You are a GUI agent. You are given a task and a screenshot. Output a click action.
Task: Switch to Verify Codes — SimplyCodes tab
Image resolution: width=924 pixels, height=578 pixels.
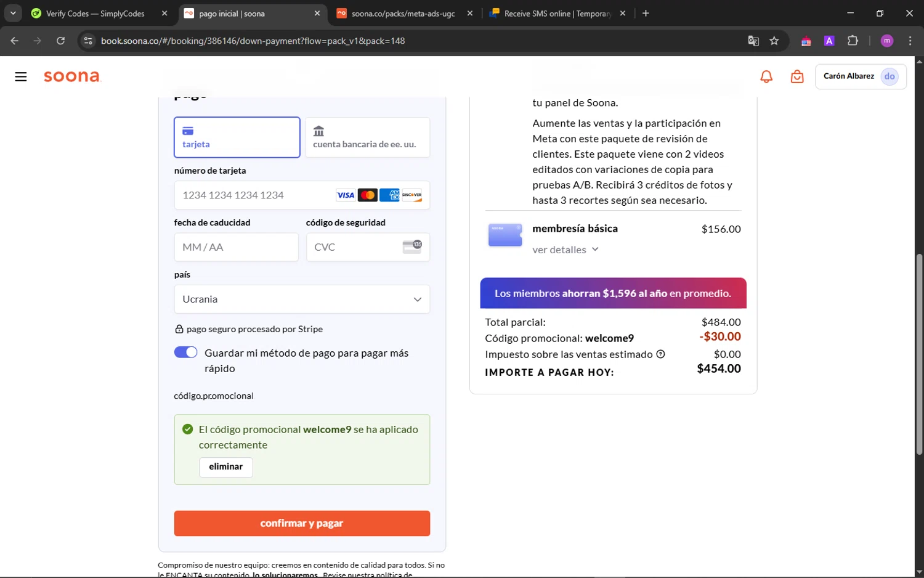95,14
